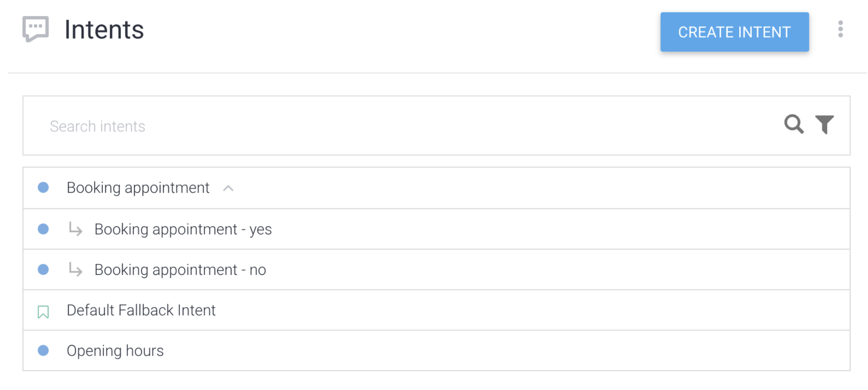Collapse the Booking appointment follow-up intents
The height and width of the screenshot is (390, 868).
point(228,188)
